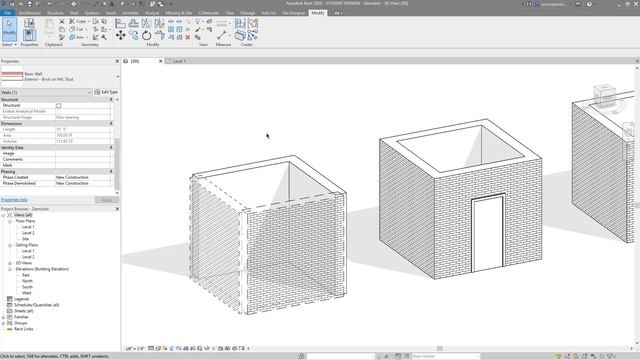Collapse the Floor Plans tree node

[x=9, y=221]
